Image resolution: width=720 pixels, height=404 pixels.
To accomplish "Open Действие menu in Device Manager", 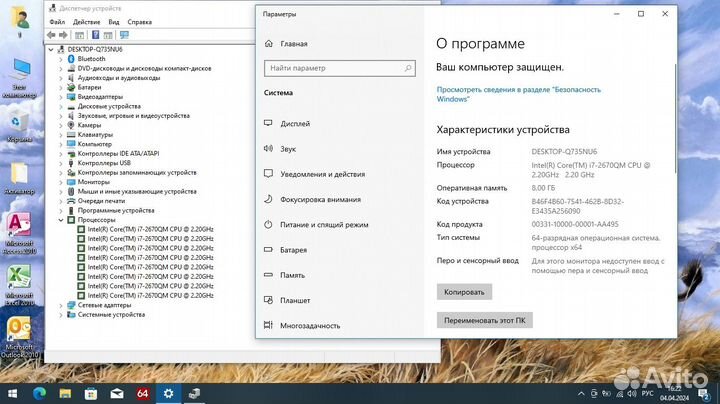I will [86, 22].
